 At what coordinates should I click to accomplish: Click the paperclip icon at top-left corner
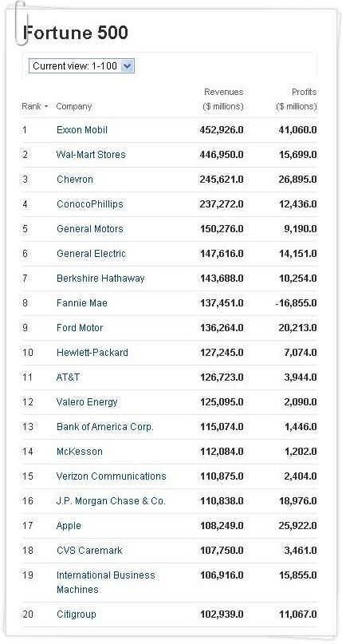point(20,22)
